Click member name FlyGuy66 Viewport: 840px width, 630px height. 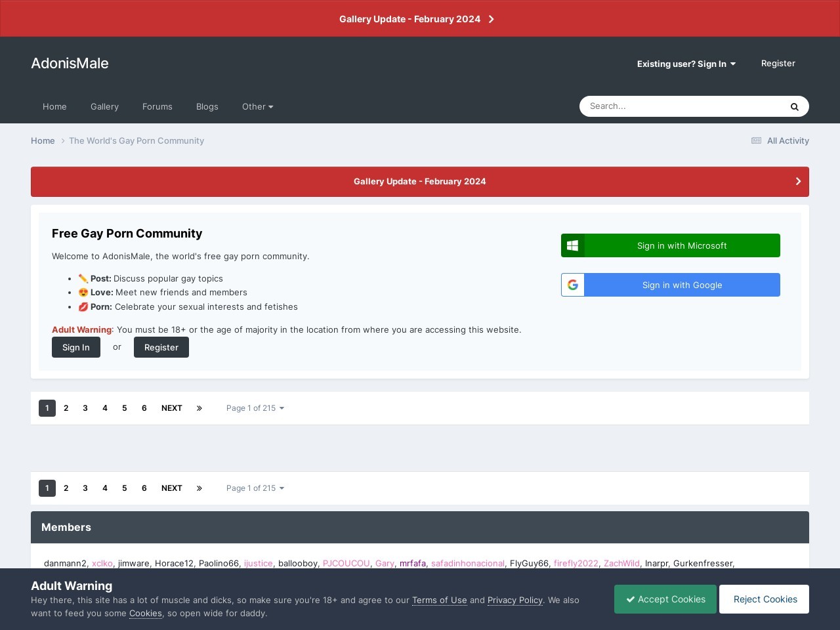pos(529,563)
